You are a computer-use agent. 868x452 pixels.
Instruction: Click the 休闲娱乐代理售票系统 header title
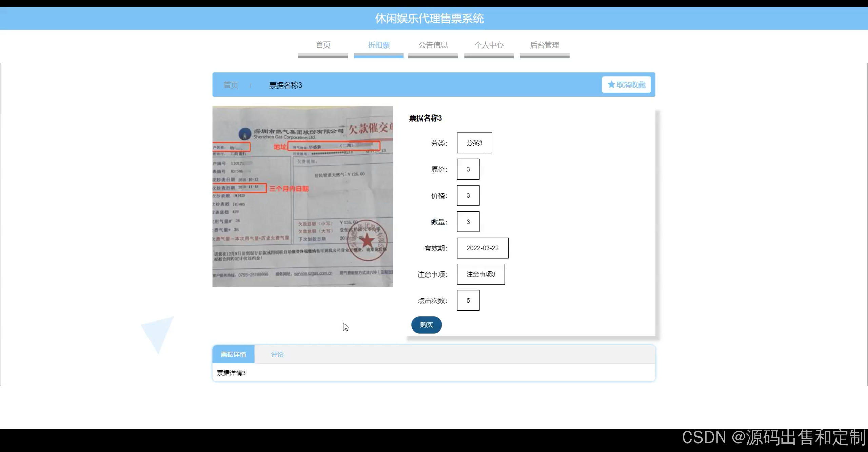(429, 19)
